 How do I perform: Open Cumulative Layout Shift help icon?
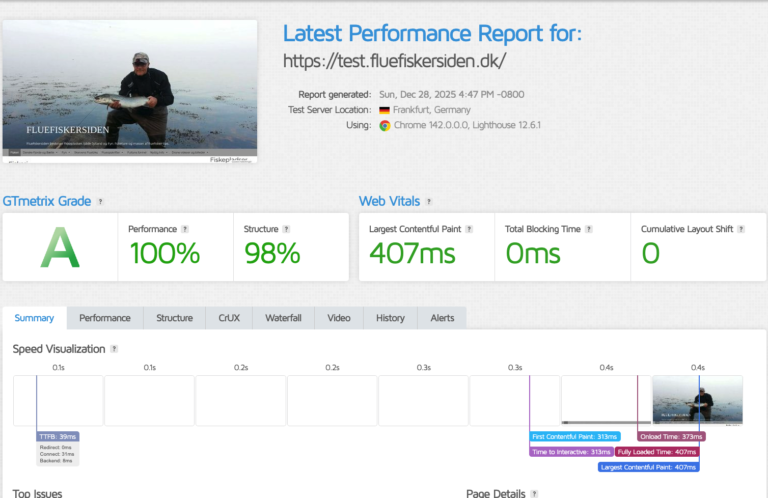pos(743,229)
